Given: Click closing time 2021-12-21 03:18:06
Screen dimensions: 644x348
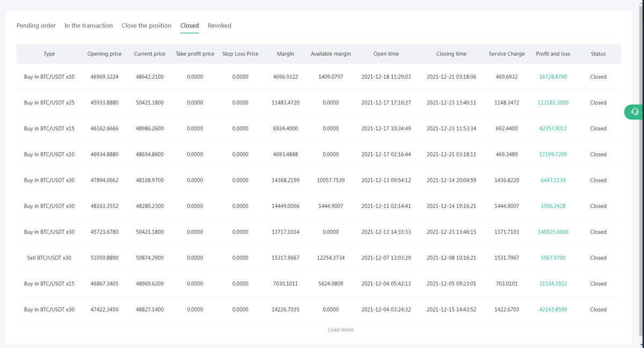Looking at the screenshot, I should coord(451,77).
